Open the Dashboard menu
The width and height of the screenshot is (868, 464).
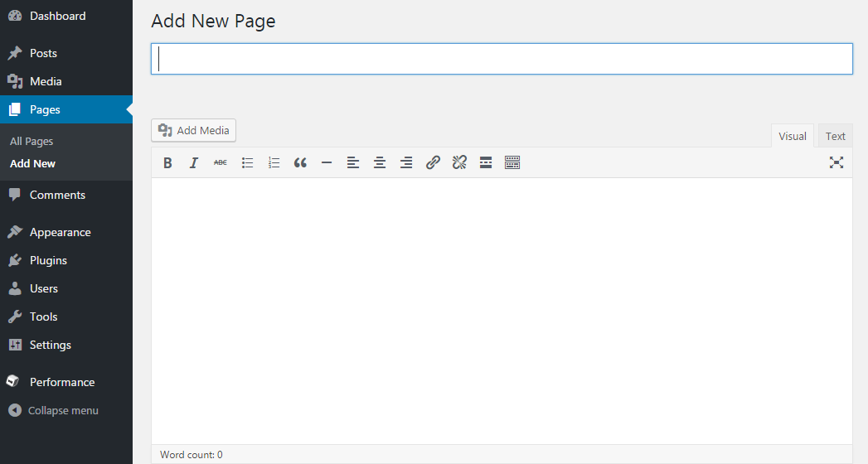pyautogui.click(x=66, y=16)
